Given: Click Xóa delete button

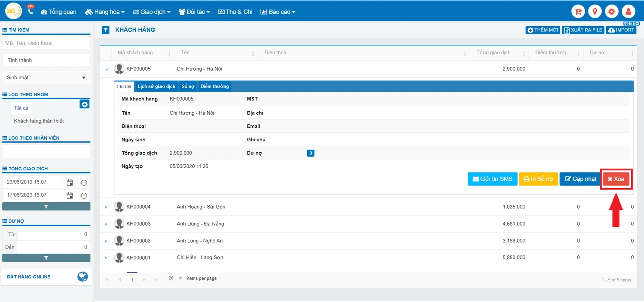Looking at the screenshot, I should (616, 179).
